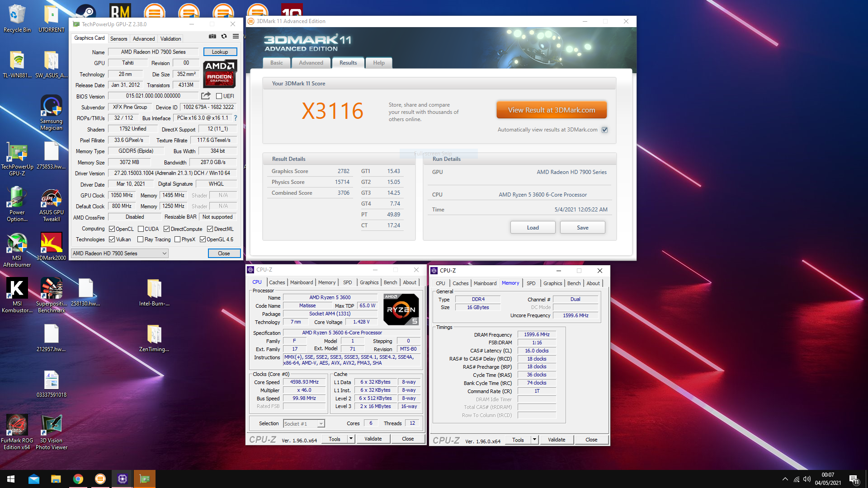Open Power Option desktop icon
Viewport: 868px width, 488px height.
[x=17, y=205]
